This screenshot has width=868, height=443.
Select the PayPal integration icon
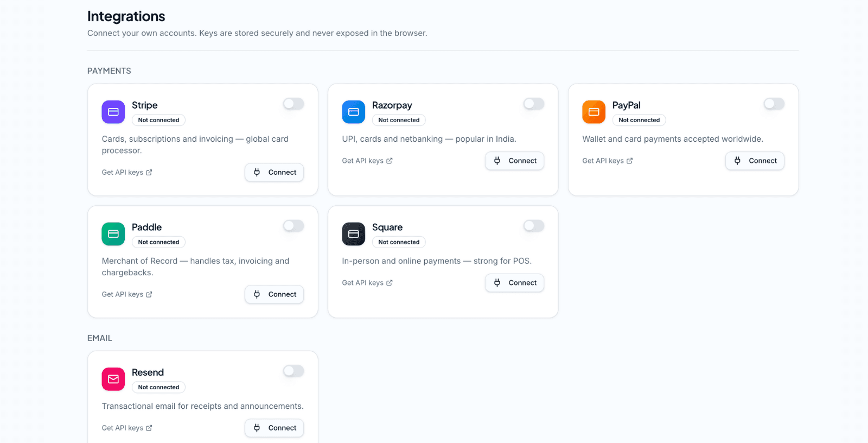coord(593,112)
